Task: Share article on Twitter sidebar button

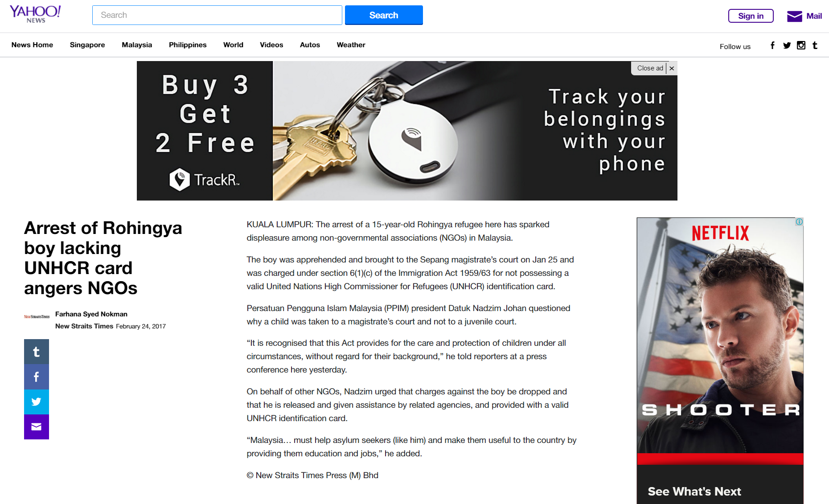Action: 37,402
